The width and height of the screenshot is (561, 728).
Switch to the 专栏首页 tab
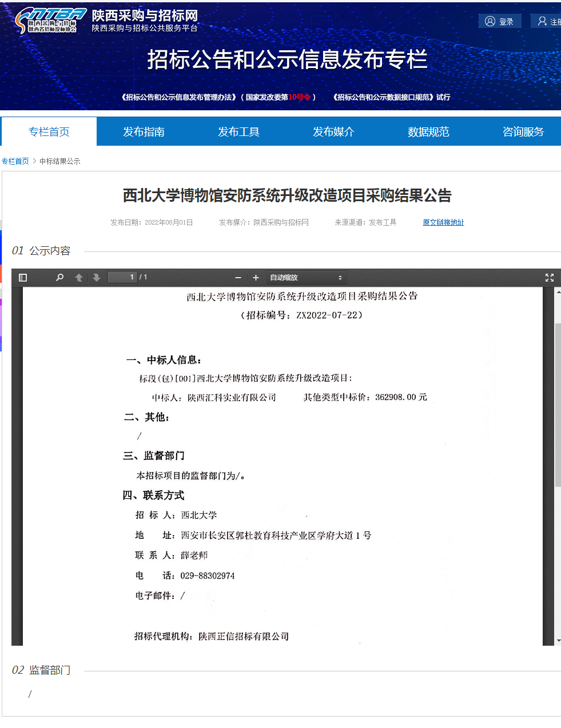pos(49,132)
